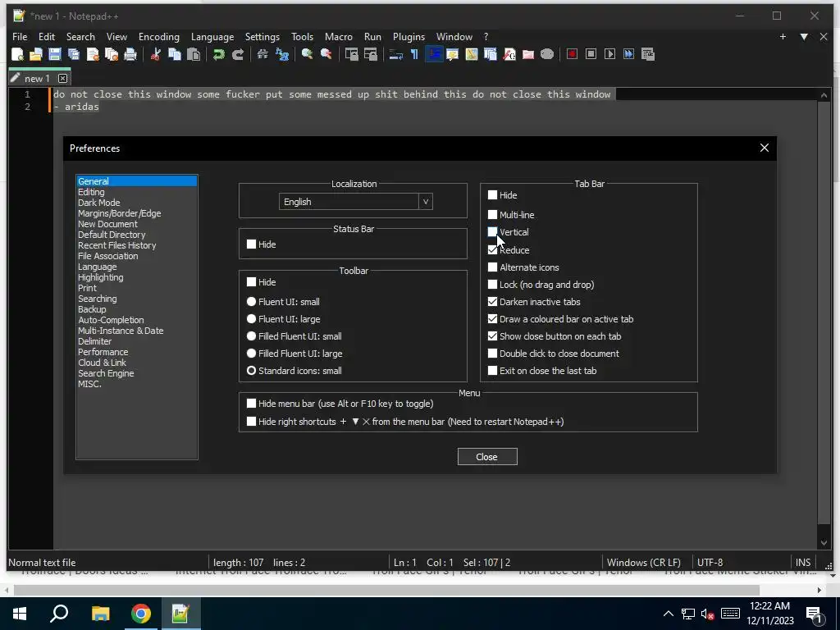Enable Vertical tab bar option
This screenshot has height=630, width=840.
[x=492, y=232]
